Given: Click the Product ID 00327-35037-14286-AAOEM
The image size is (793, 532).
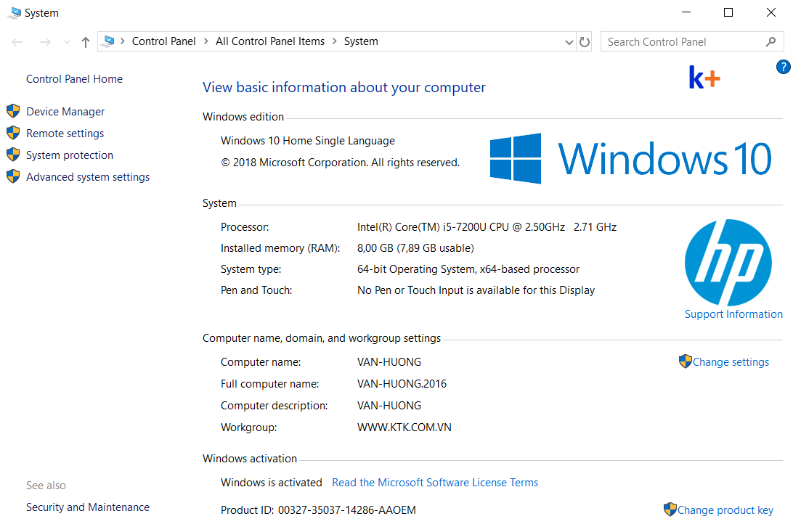Looking at the screenshot, I should tap(319, 510).
